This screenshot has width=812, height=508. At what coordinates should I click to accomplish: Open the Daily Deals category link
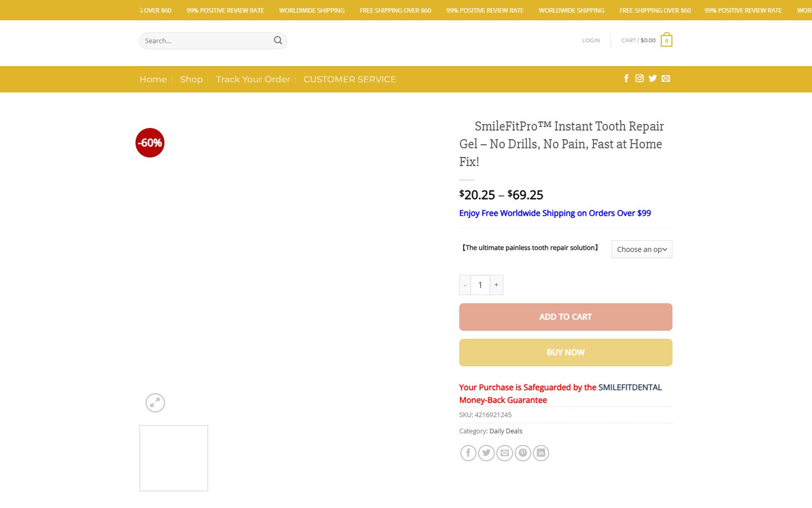(506, 431)
